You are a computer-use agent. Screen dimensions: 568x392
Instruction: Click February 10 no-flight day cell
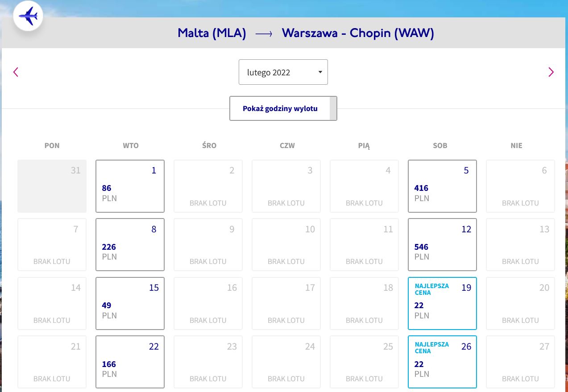click(286, 244)
